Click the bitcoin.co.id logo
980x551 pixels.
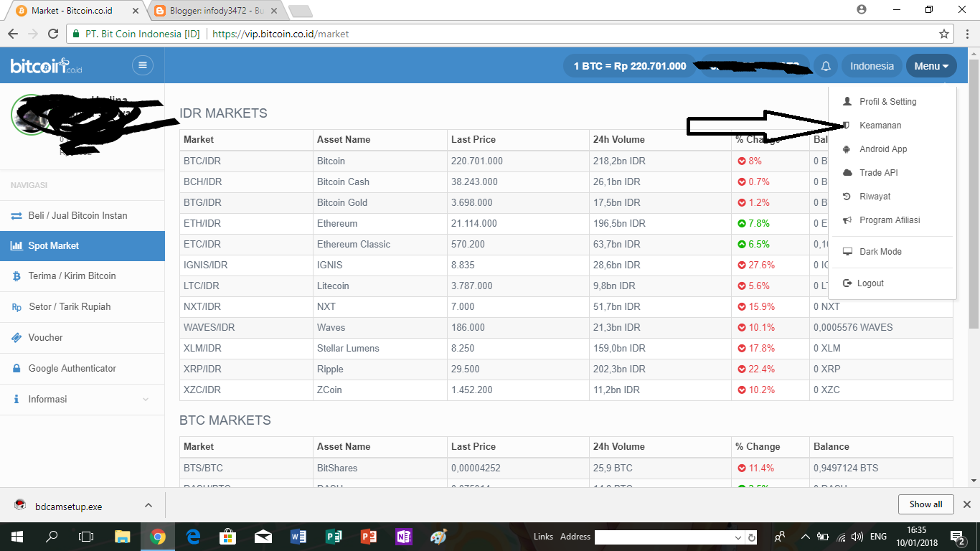[x=47, y=66]
